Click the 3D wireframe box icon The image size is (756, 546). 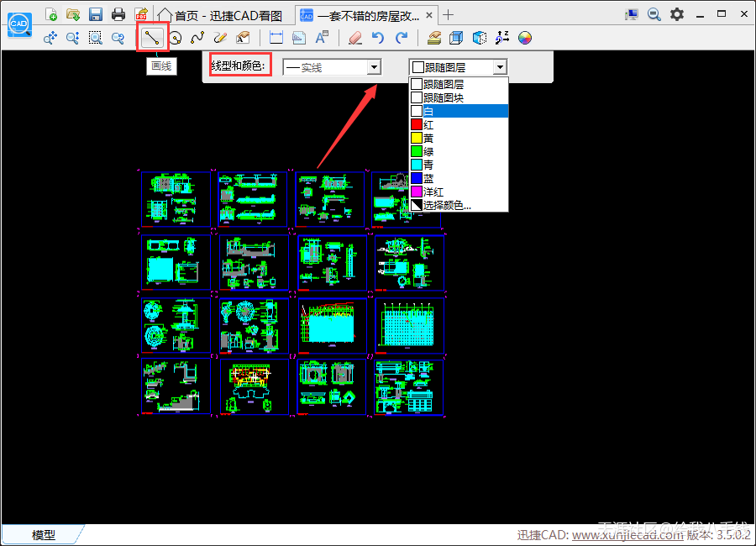pos(456,38)
